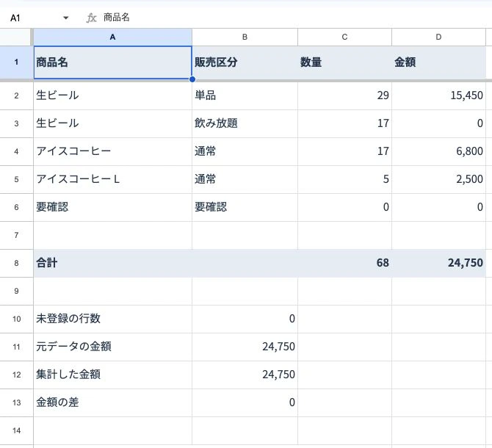
Task: Select the quantity cell 29
Action: pos(344,95)
